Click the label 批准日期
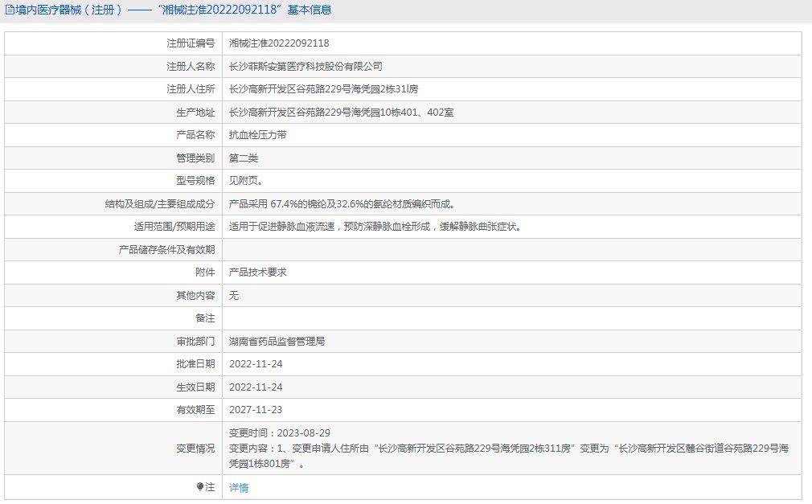The image size is (812, 504). click(195, 363)
